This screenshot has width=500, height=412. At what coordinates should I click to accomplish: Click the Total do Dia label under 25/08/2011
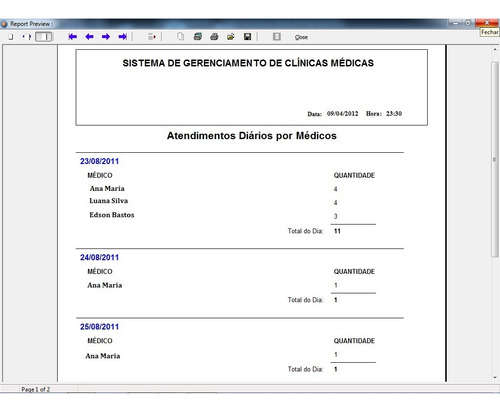click(x=305, y=369)
